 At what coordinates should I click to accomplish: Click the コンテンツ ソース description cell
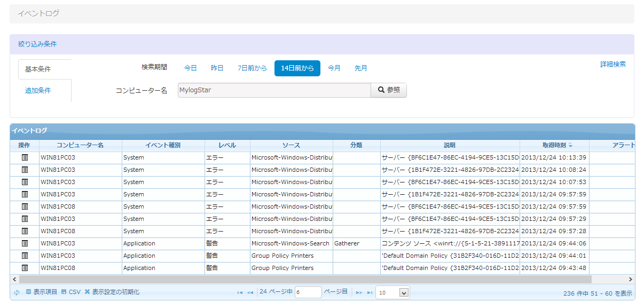click(450, 243)
